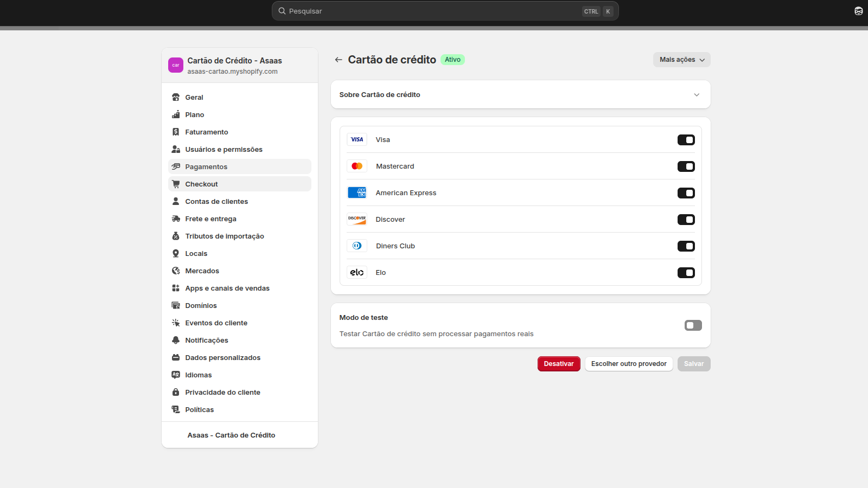Viewport: 868px width, 488px height.
Task: Click the Salvar button
Action: coord(694,364)
